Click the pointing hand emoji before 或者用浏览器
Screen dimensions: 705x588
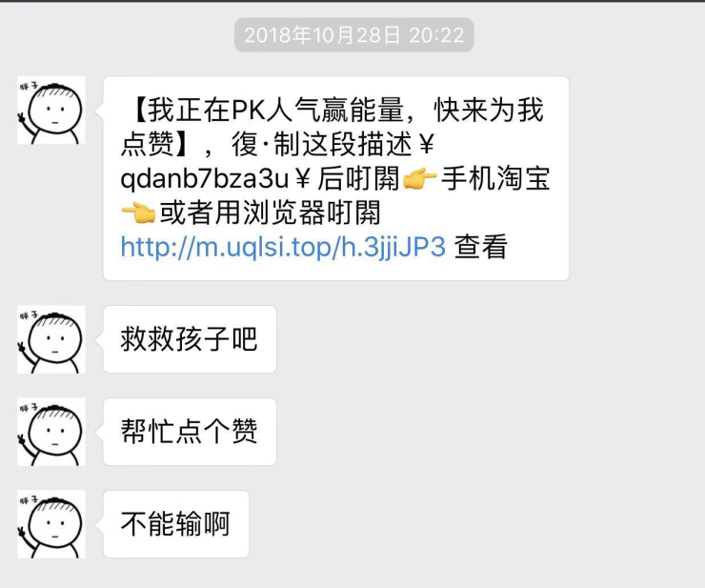click(x=138, y=213)
